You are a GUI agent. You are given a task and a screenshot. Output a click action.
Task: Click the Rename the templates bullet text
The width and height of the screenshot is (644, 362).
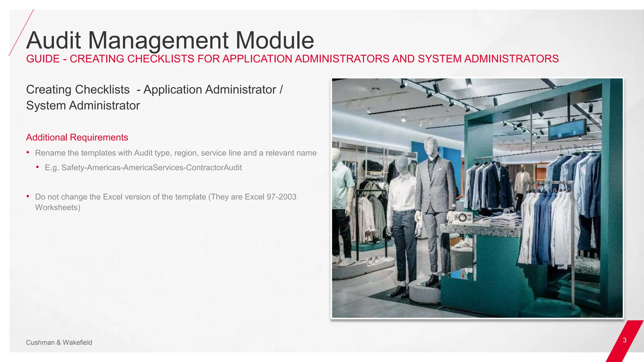[175, 153]
